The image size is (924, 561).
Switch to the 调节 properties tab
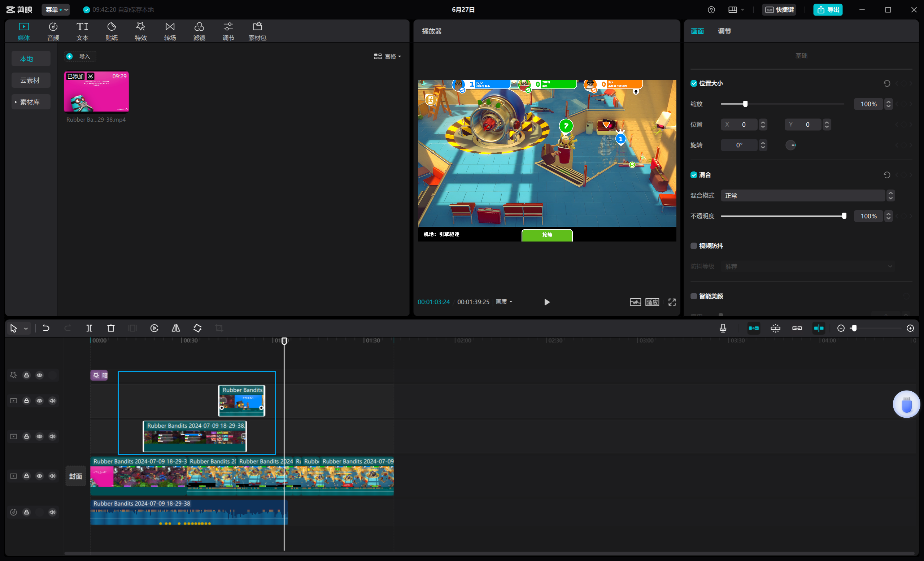(724, 31)
